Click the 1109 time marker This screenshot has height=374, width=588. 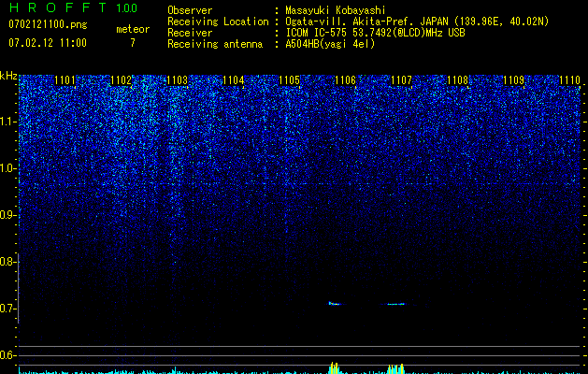click(513, 80)
